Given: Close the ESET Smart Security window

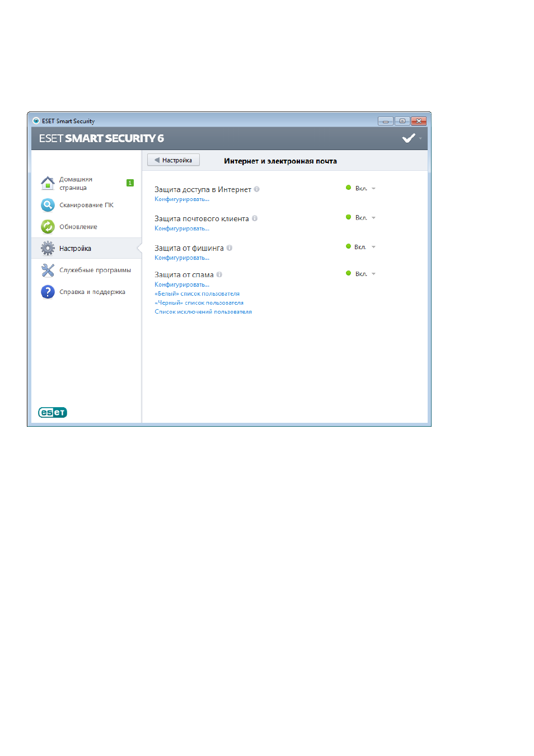Looking at the screenshot, I should (x=419, y=121).
